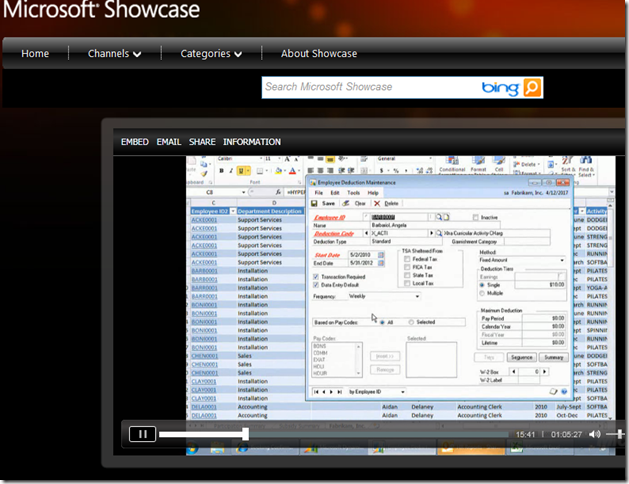Screen dimensions: 629x484
Task: Mute the video speaker icon
Action: (595, 434)
